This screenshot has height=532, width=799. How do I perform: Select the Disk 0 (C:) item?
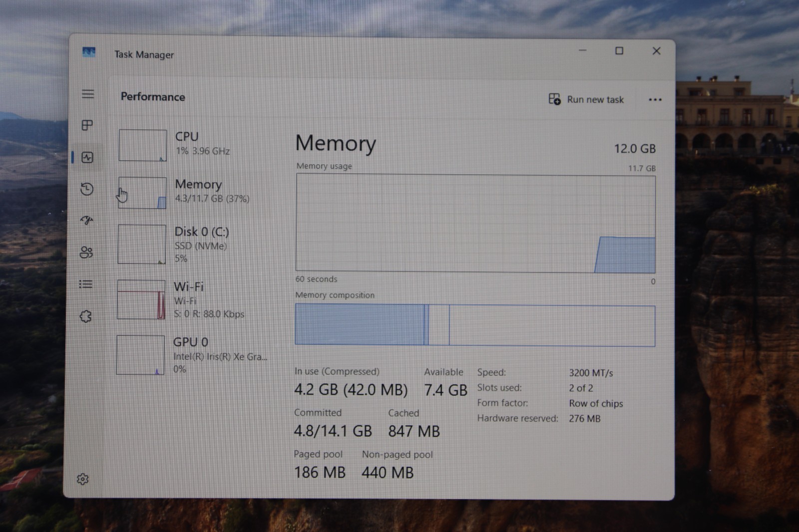point(195,244)
